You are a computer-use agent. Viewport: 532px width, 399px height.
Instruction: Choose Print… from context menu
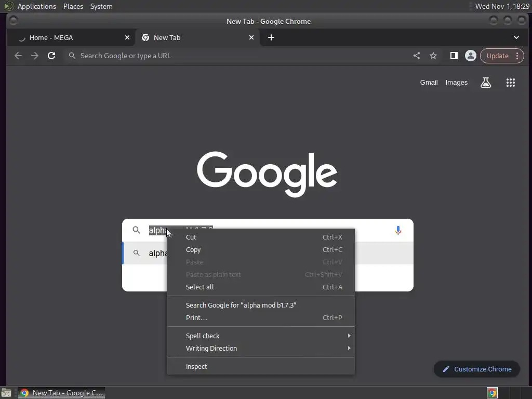(261, 318)
